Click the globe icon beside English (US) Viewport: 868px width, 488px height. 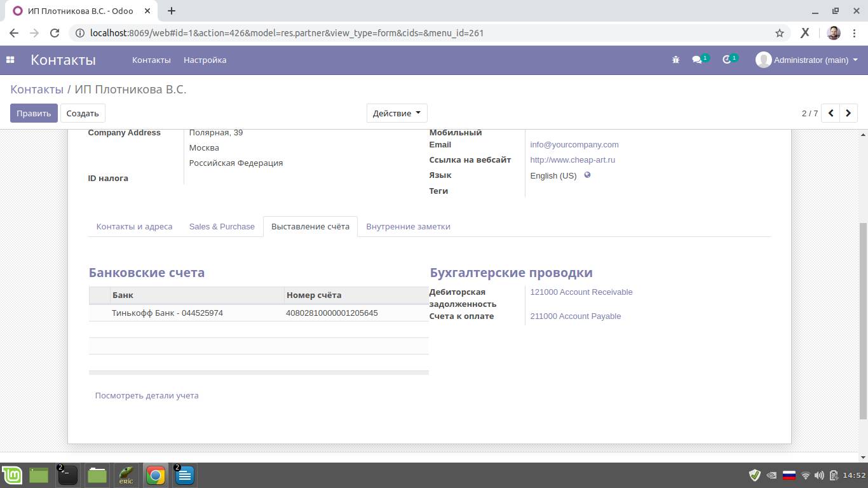click(587, 175)
